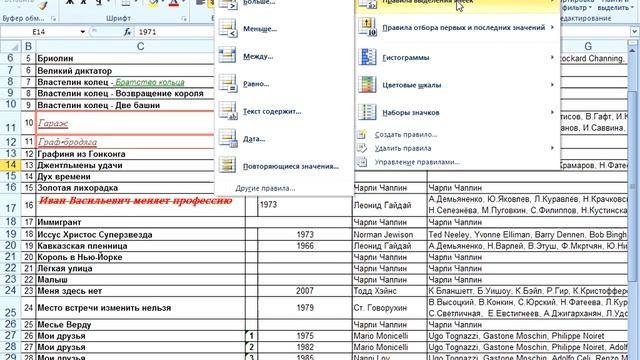Toggle underline Ч formatting

(x=98, y=3)
